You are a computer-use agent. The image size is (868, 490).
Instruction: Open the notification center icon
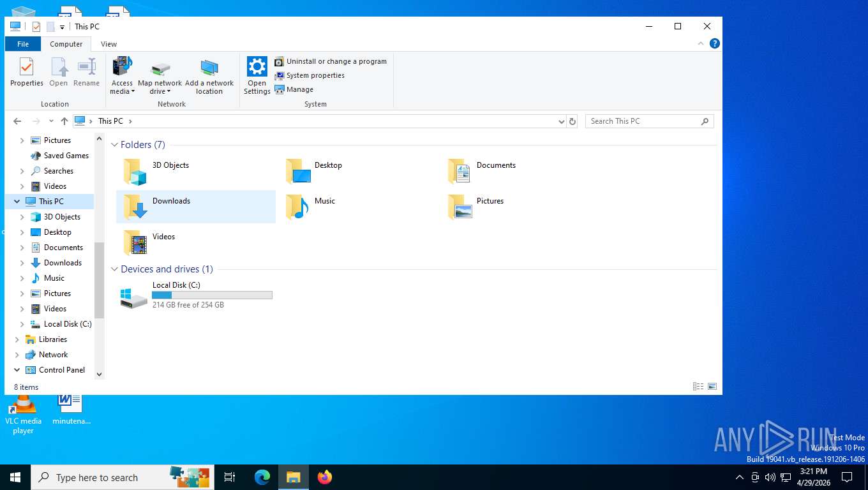tap(847, 477)
